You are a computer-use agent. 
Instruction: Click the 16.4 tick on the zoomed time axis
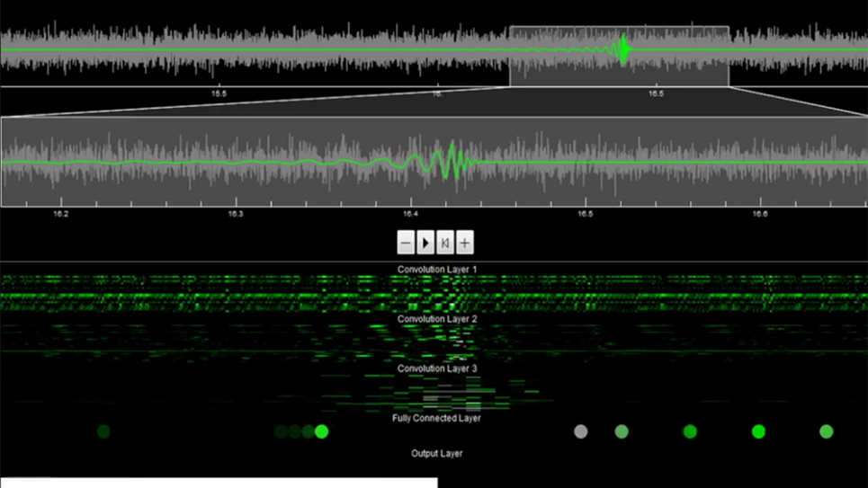coord(410,214)
